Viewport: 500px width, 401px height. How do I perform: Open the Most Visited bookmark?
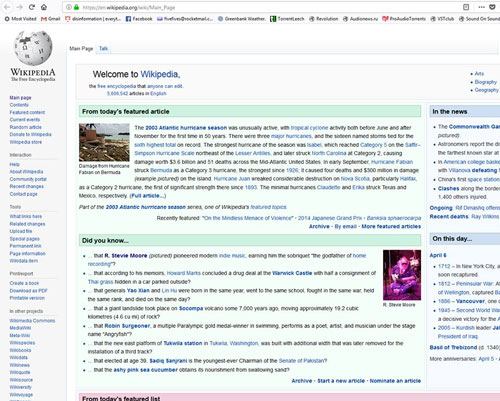click(x=21, y=19)
